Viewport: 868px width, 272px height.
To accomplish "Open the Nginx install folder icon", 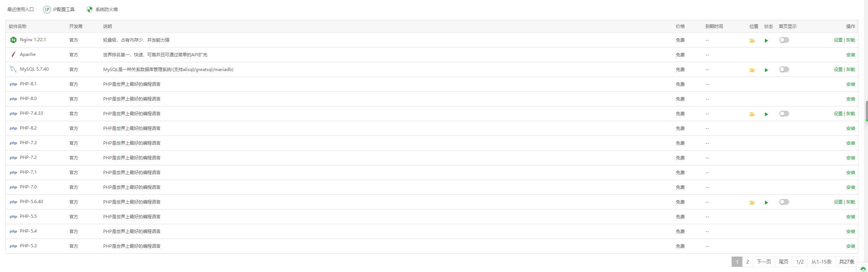I will click(x=752, y=40).
